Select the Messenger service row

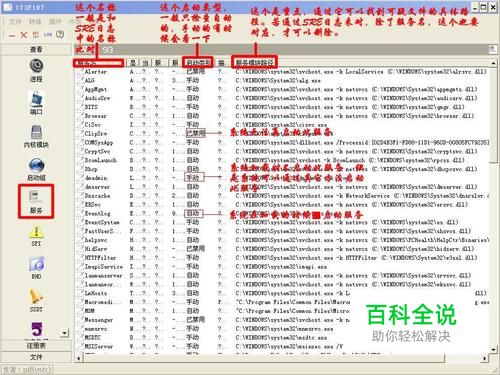(x=282, y=320)
